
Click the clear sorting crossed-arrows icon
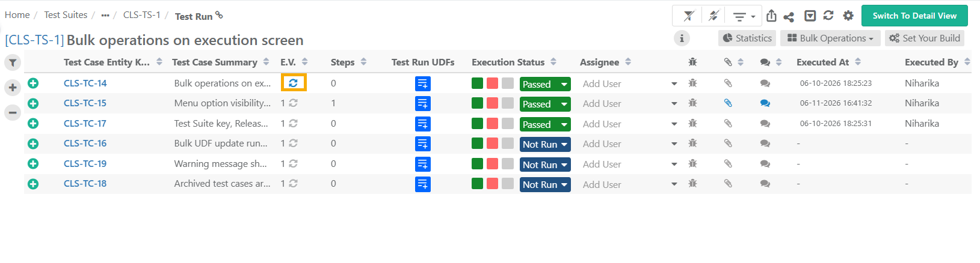tap(713, 16)
